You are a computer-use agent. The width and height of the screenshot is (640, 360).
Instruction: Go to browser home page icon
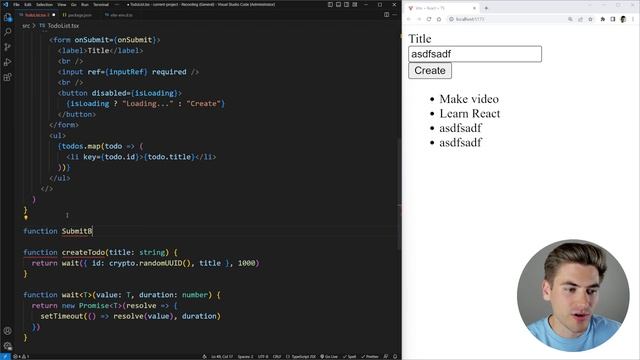439,19
